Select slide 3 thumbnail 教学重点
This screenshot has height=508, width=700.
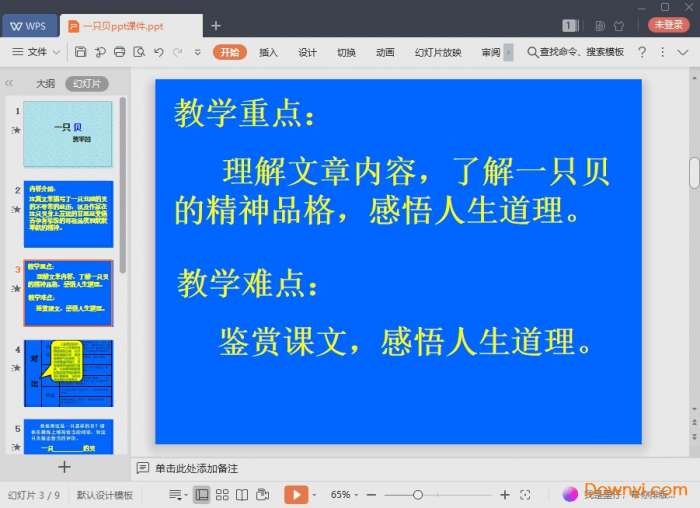point(68,293)
